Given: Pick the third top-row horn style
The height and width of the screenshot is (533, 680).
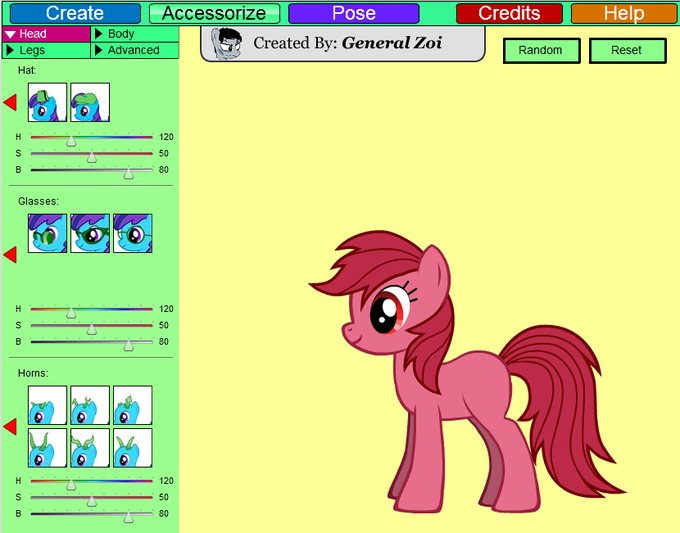Looking at the screenshot, I should (x=133, y=405).
